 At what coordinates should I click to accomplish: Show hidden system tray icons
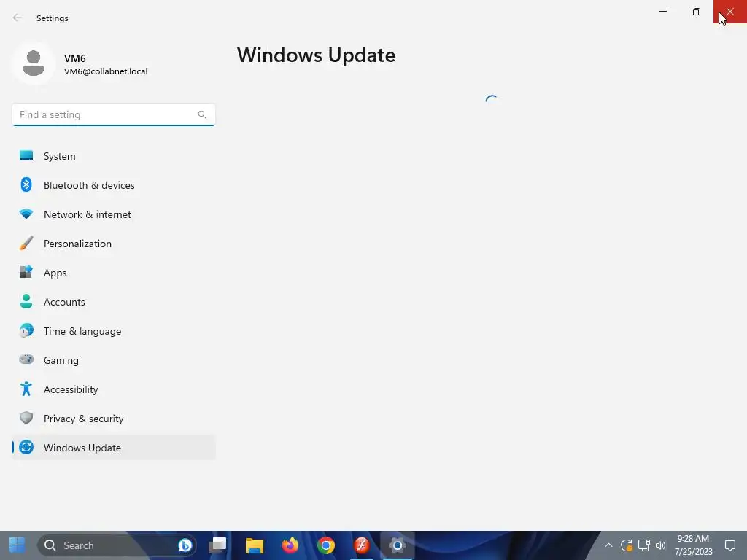608,545
